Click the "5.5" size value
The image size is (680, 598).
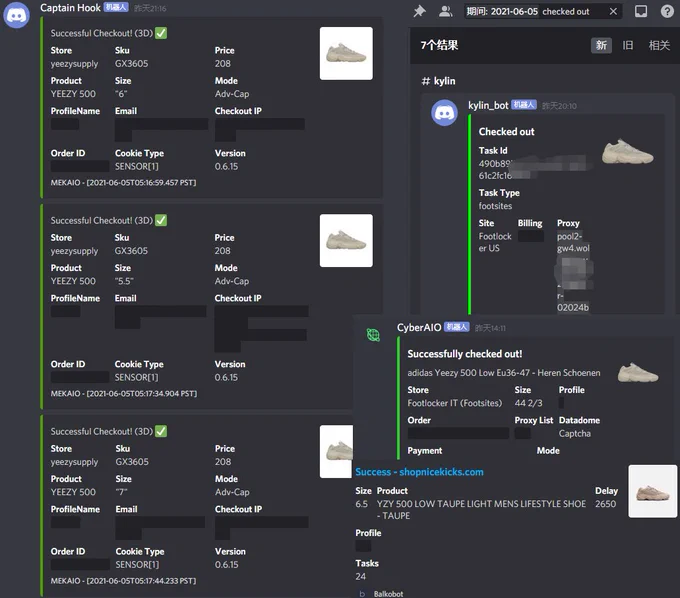pyautogui.click(x=124, y=281)
